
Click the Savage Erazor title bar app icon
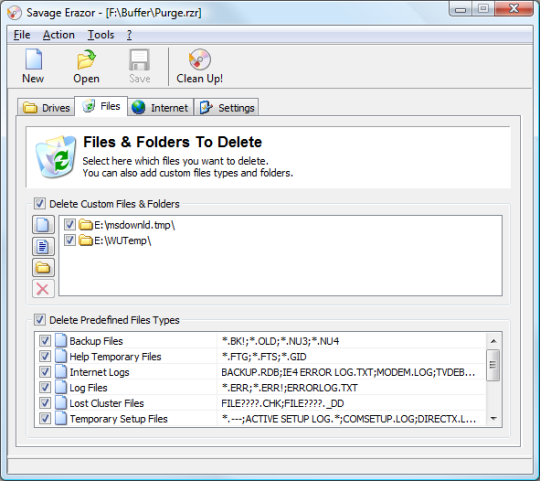[14, 13]
